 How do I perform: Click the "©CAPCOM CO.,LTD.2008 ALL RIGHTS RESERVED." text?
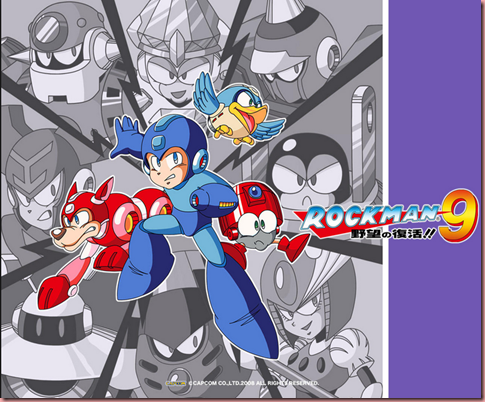[254, 383]
